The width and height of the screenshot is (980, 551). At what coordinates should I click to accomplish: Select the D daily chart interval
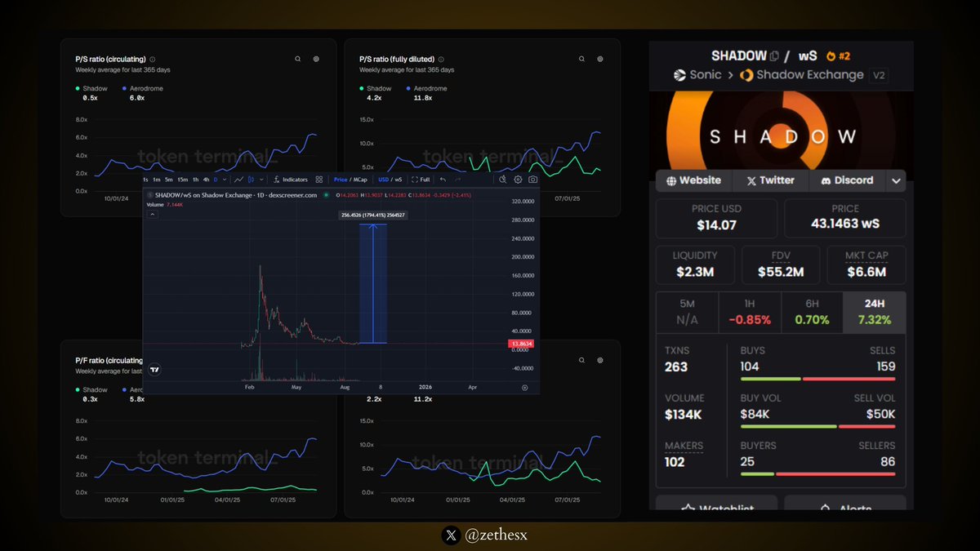(216, 180)
